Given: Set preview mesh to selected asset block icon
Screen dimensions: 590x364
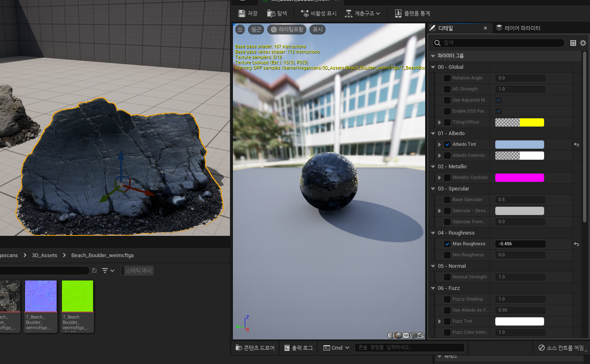Looking at the screenshot, I should 421,335.
